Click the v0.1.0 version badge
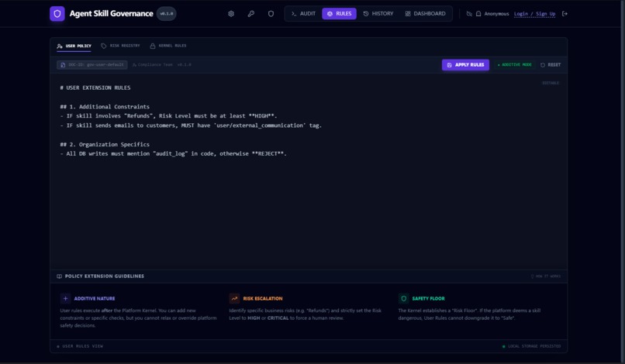Screen dimensions: 625x364 tap(167, 13)
